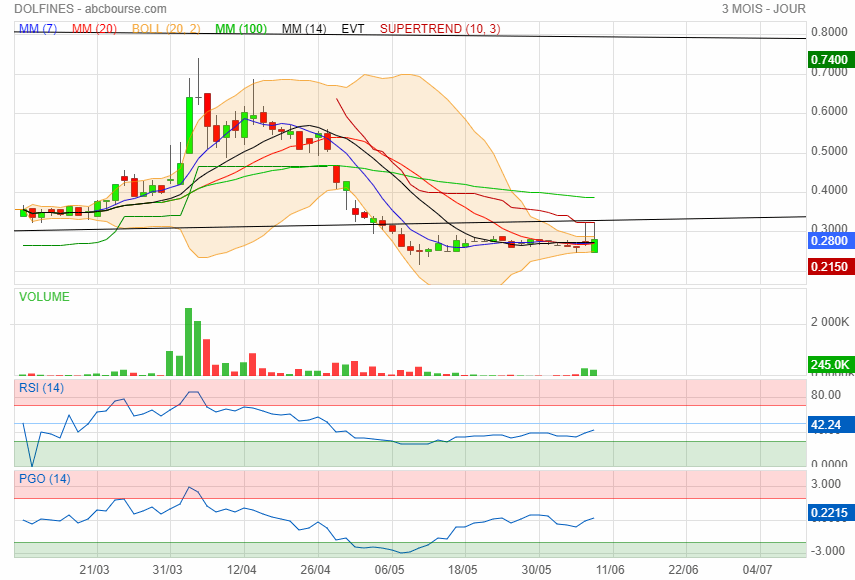The width and height of the screenshot is (855, 580).
Task: Click the -3.000 PGO axis label
Action: click(826, 551)
